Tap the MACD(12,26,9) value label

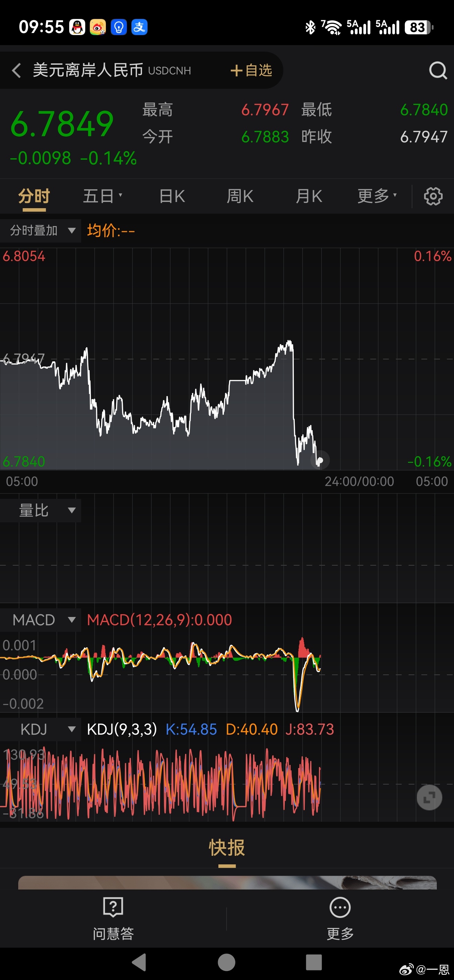pos(159,620)
